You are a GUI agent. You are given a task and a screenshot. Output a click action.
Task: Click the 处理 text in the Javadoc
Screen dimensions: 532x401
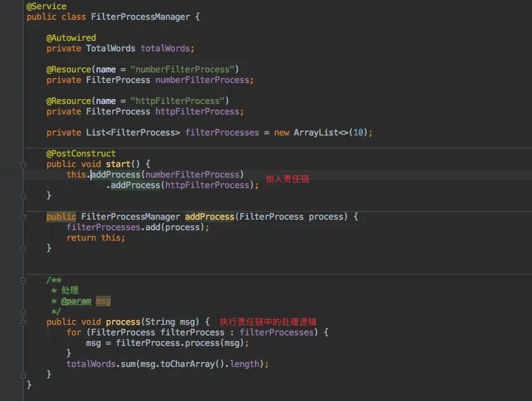pyautogui.click(x=70, y=290)
